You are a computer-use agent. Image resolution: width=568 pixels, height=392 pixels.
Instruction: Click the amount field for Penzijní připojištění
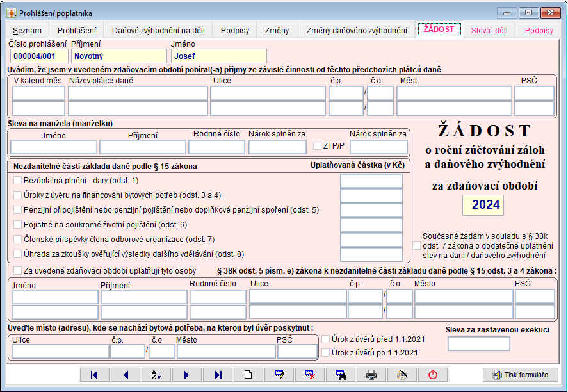pyautogui.click(x=371, y=211)
